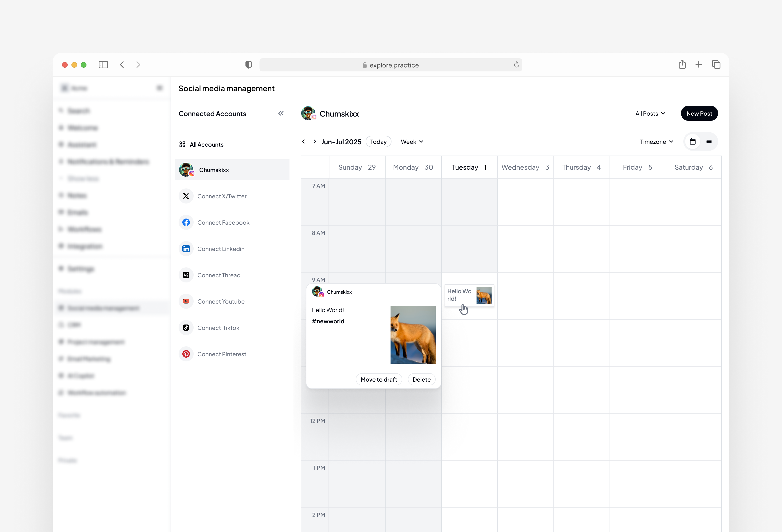This screenshot has width=782, height=532.
Task: Click the Threads icon to connect
Action: 186,275
